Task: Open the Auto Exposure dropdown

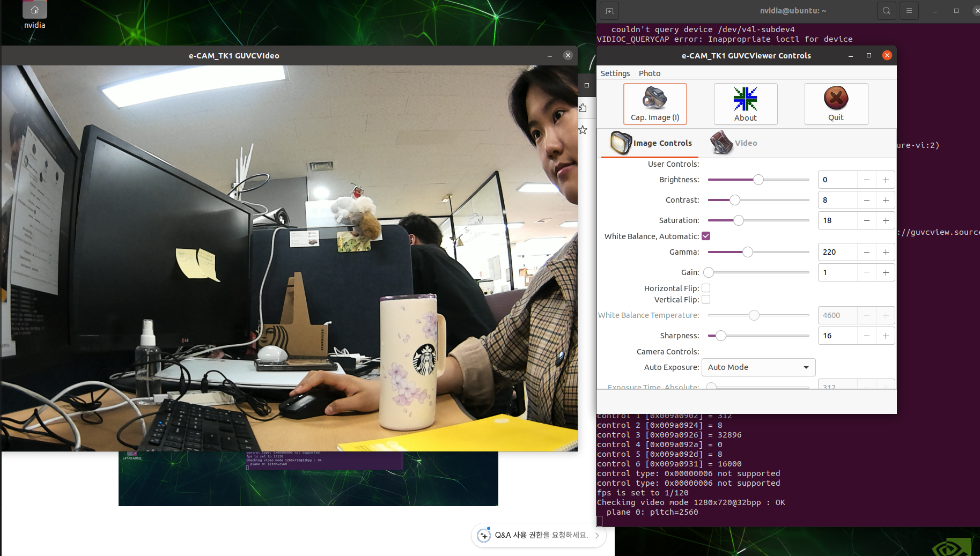Action: [x=758, y=367]
